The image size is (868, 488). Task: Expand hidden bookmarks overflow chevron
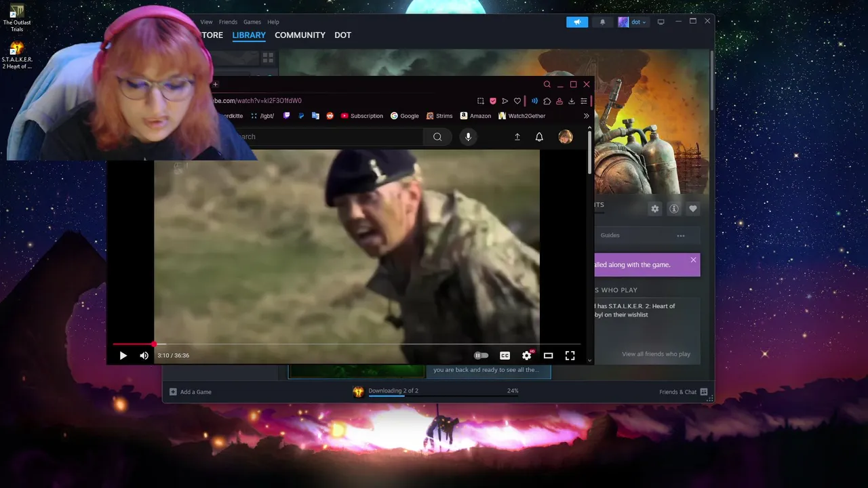(586, 116)
